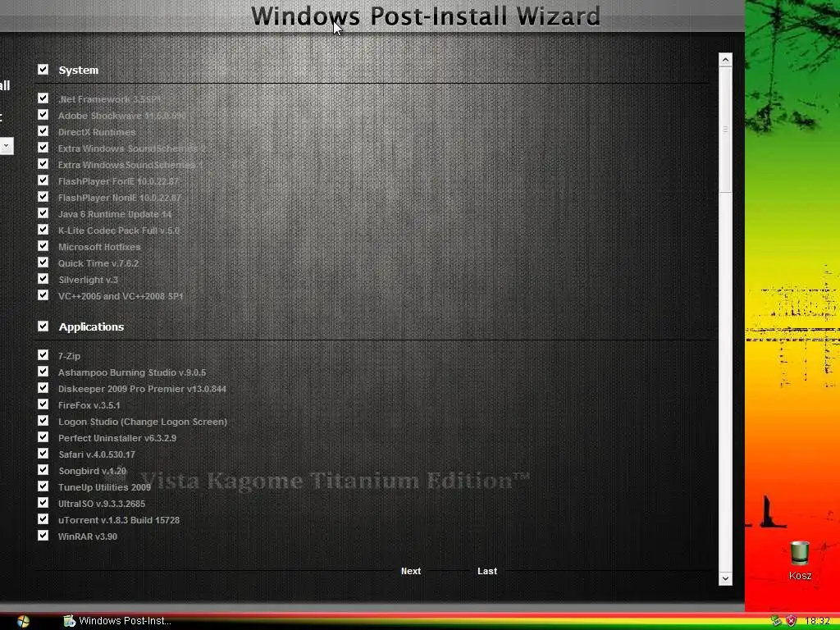
Task: Select Windows Post-Install taskbar button
Action: pyautogui.click(x=117, y=621)
